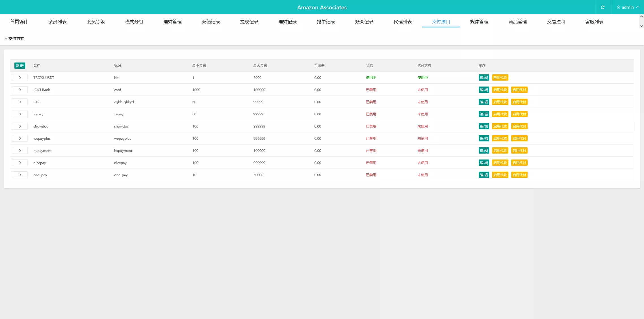Click 禁用代收 for TRC20-USDT
Screen dimensions: 644x319
pos(500,78)
